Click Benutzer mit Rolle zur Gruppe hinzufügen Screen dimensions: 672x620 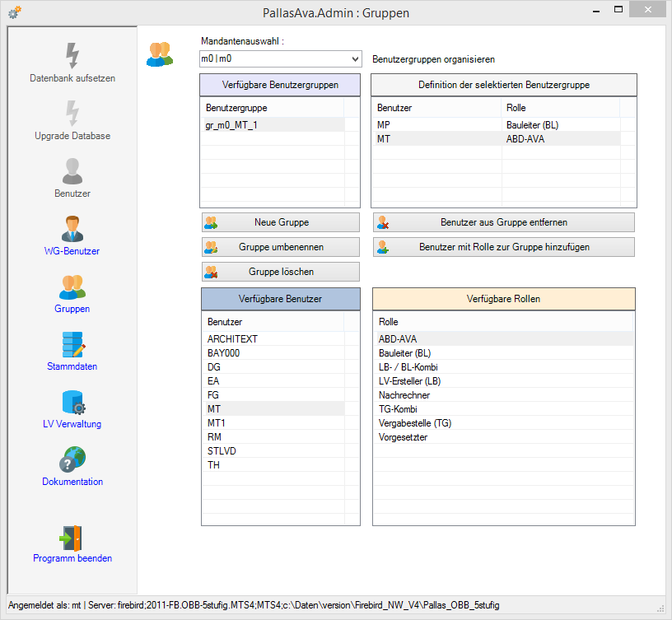point(504,247)
